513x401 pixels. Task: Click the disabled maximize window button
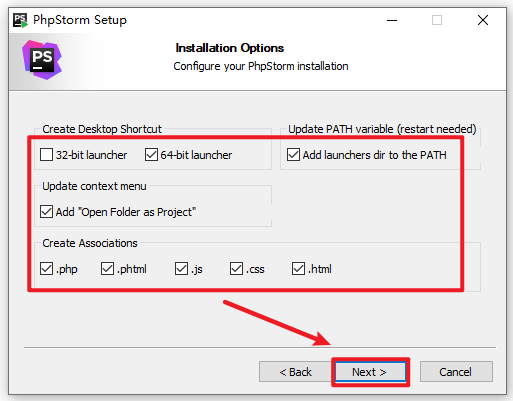tap(437, 20)
